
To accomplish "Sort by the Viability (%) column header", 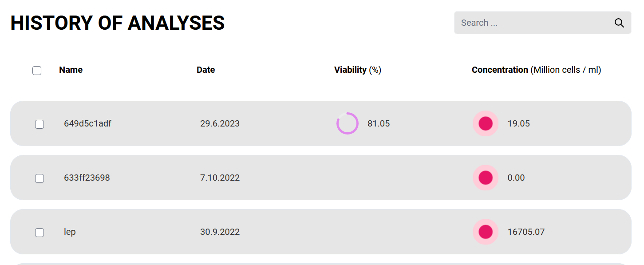I will coord(358,70).
